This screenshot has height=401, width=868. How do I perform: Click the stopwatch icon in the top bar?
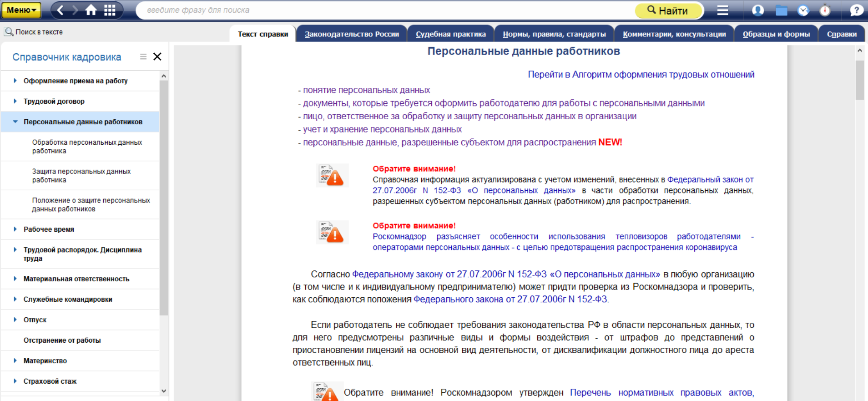tap(825, 10)
